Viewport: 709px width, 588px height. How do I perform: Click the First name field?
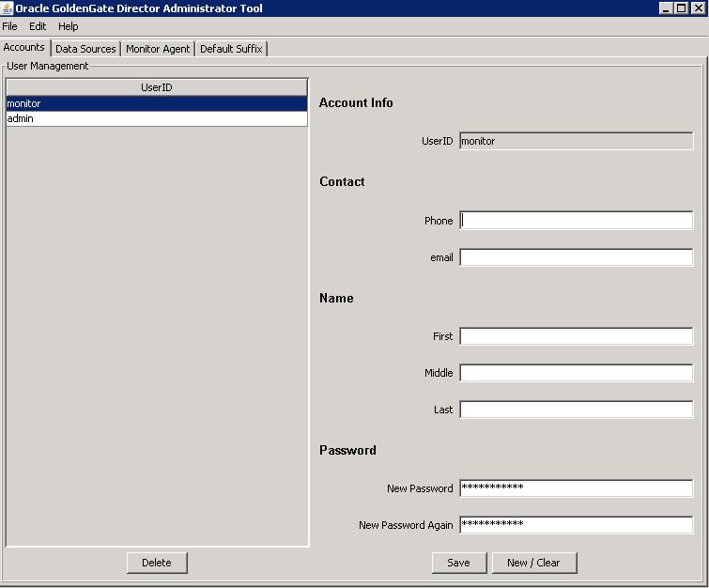pos(576,336)
